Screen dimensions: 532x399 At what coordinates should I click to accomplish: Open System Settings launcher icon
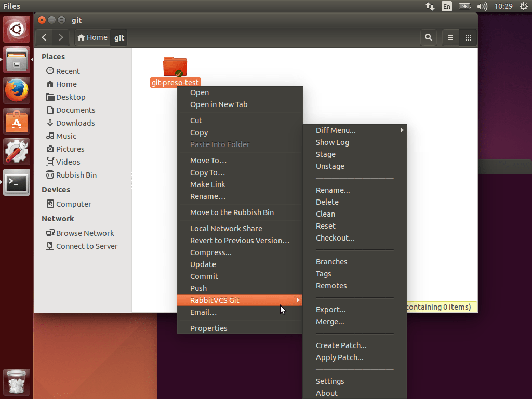click(x=17, y=152)
